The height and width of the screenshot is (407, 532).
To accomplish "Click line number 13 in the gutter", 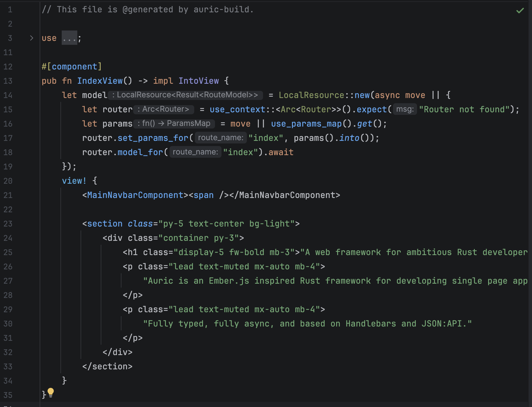I will [8, 81].
